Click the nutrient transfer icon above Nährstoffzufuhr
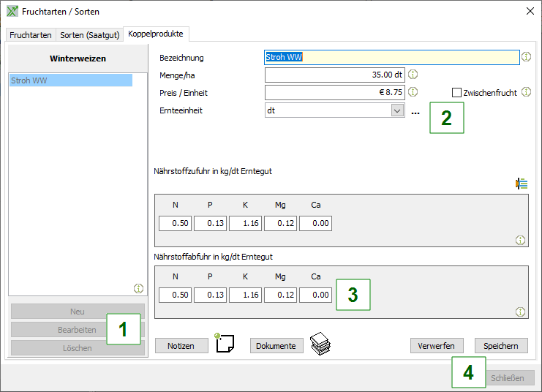Screen dimensions: 542x392 coord(522,184)
